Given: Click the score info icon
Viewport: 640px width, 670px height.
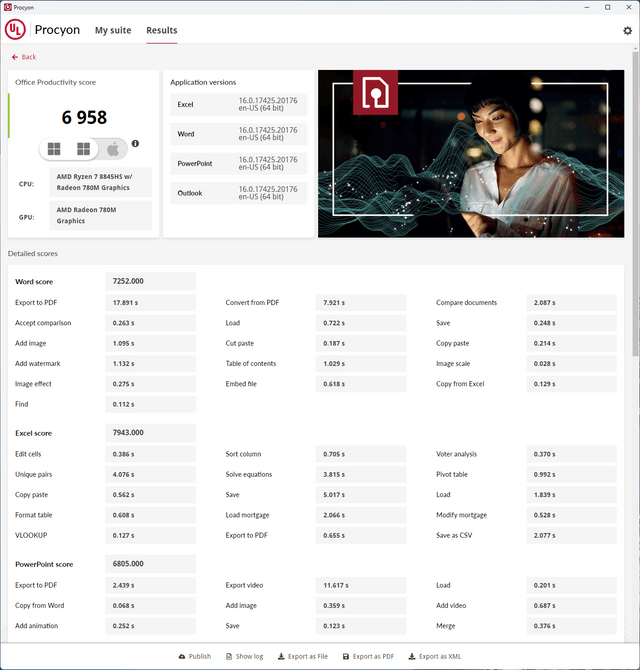Looking at the screenshot, I should (135, 144).
